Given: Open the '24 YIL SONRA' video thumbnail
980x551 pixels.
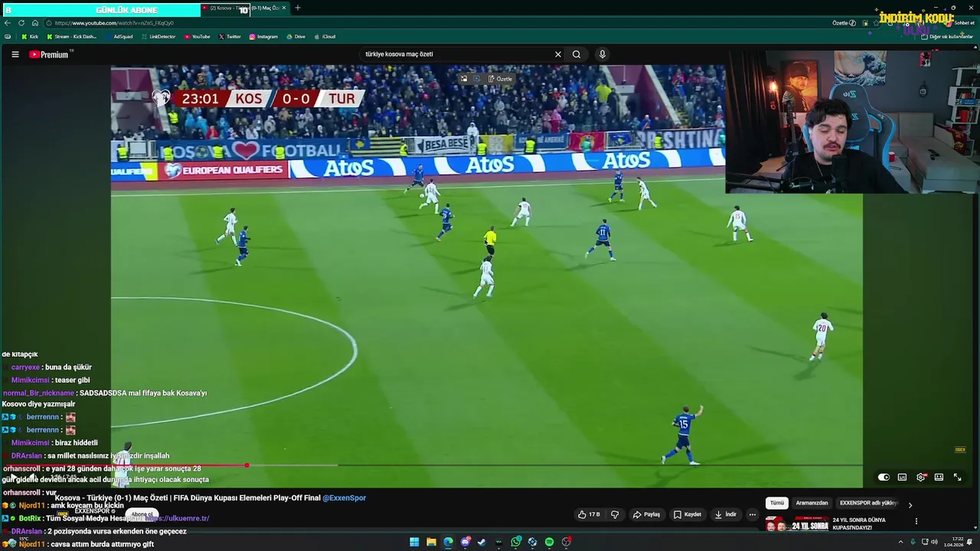Looking at the screenshot, I should point(796,524).
